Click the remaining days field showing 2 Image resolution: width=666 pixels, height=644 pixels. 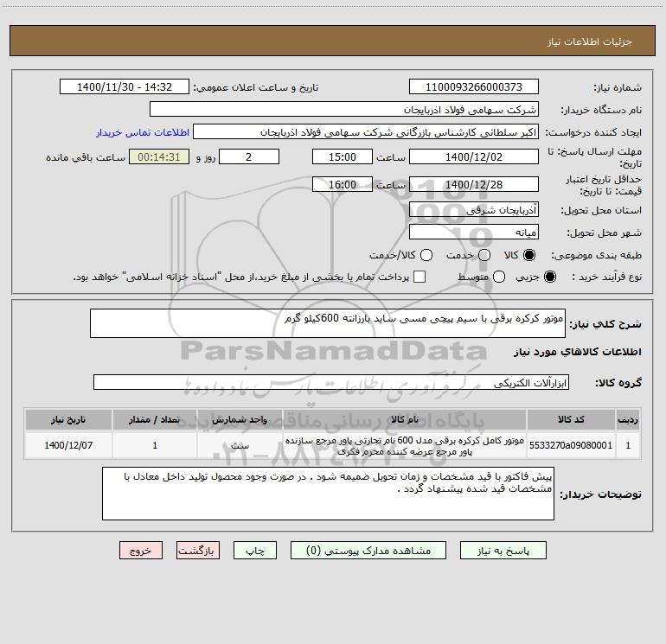pyautogui.click(x=249, y=157)
